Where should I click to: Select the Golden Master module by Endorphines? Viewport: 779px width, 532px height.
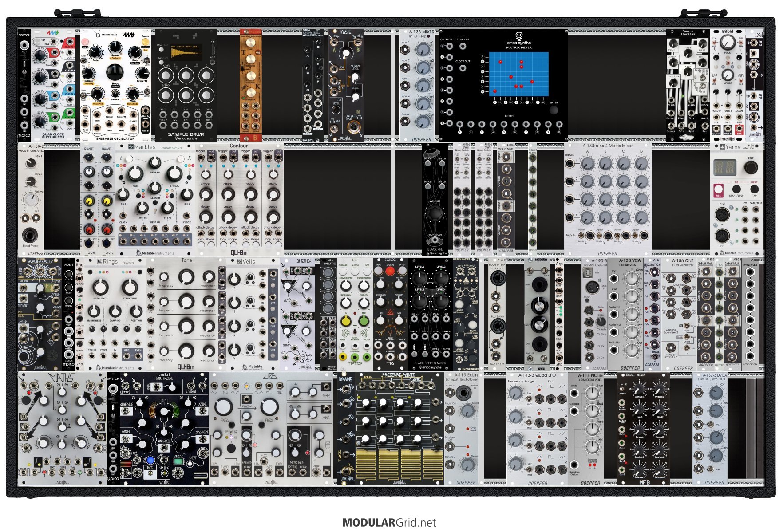point(466,314)
